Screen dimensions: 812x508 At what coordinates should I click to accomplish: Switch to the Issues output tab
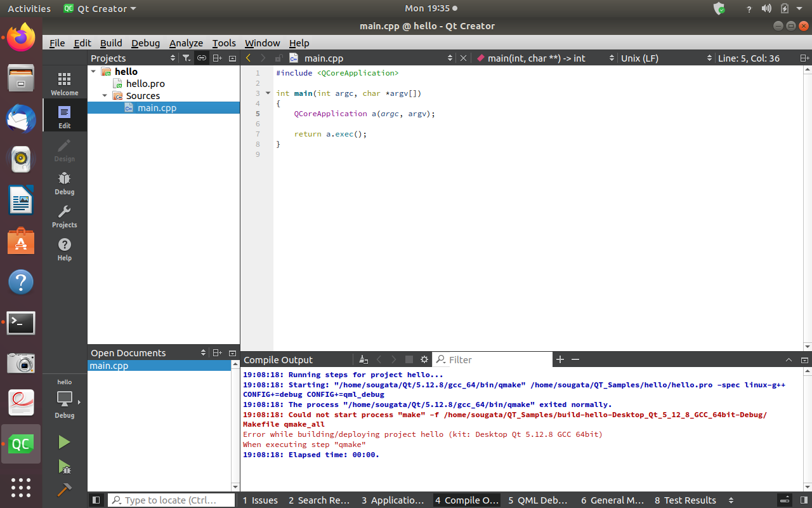pos(260,500)
